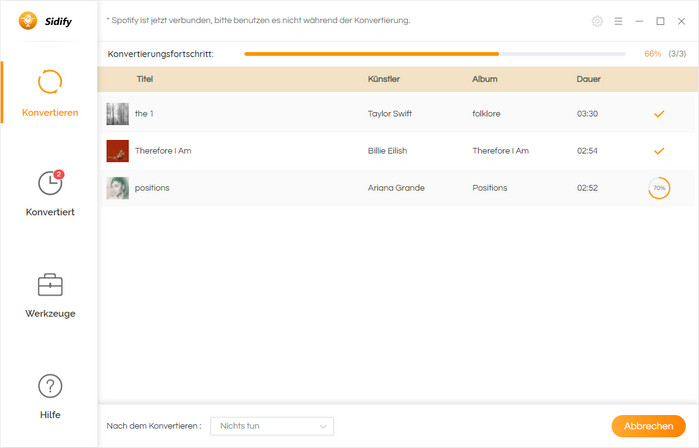Open the Konvertieren section
Image resolution: width=699 pixels, height=448 pixels.
click(x=50, y=94)
